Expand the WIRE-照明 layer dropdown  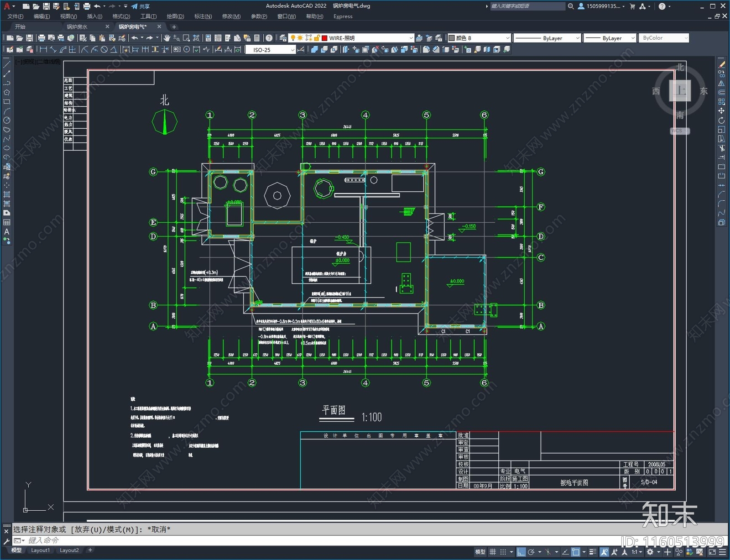411,38
